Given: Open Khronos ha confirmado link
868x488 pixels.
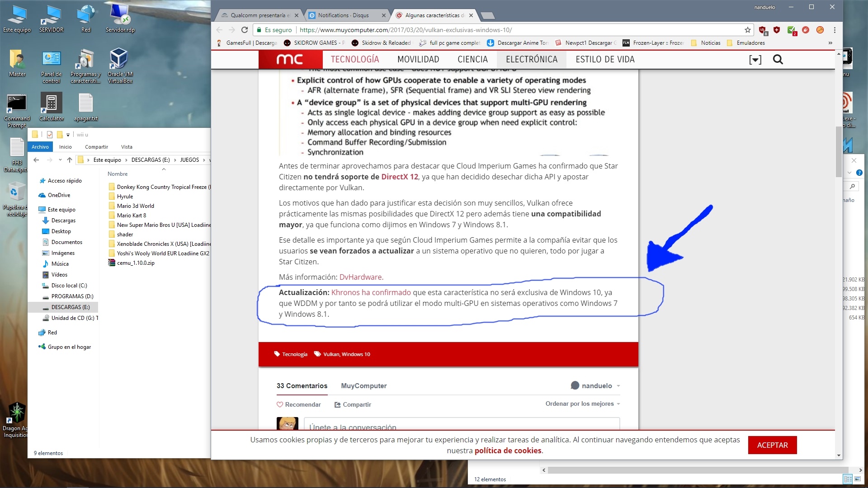Looking at the screenshot, I should 371,292.
